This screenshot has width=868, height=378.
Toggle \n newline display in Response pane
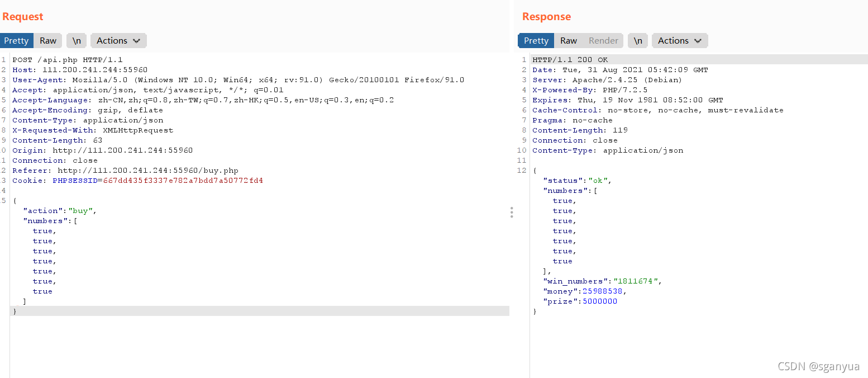[638, 40]
